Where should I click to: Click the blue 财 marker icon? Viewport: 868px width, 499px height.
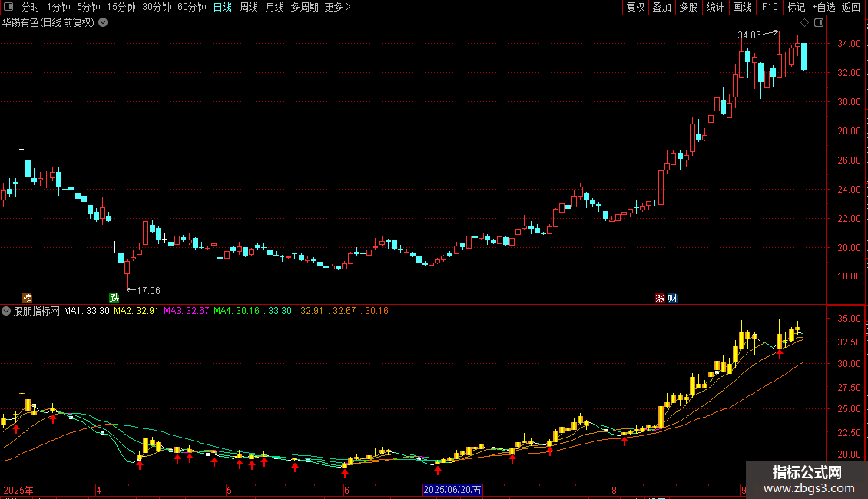tap(672, 298)
